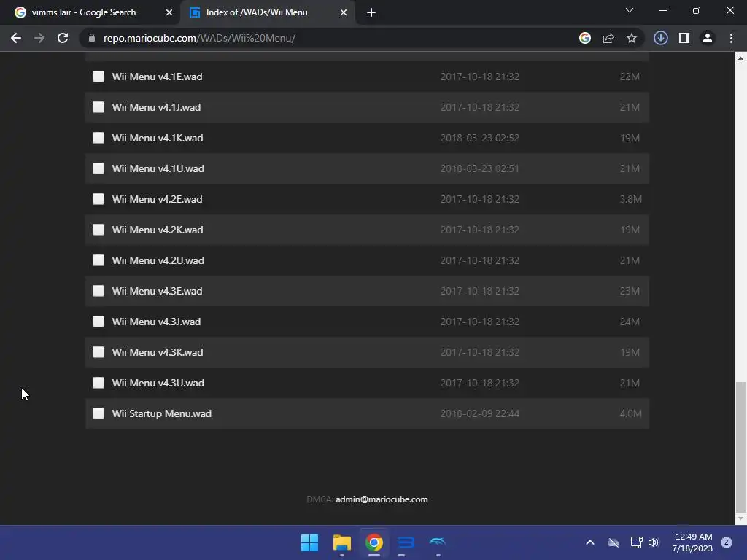Viewport: 747px width, 560px height.
Task: Bookmark this page with star icon
Action: click(x=632, y=38)
